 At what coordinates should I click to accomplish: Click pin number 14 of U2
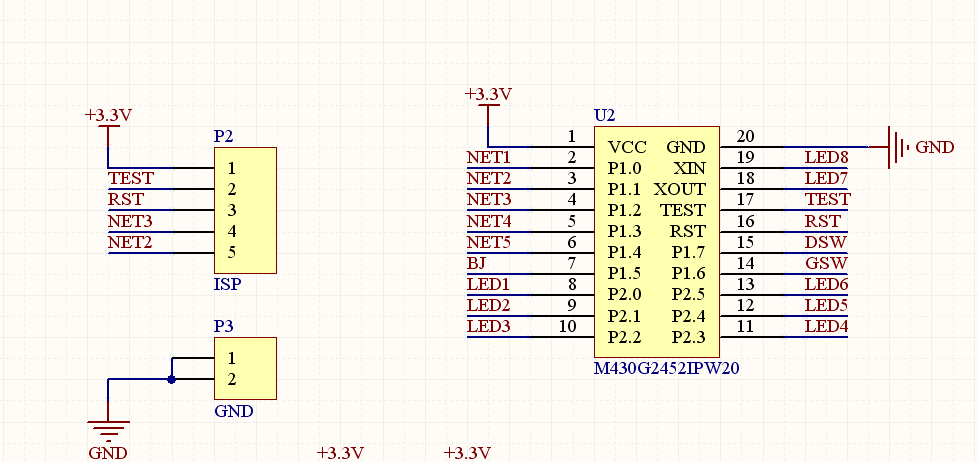coord(745,263)
